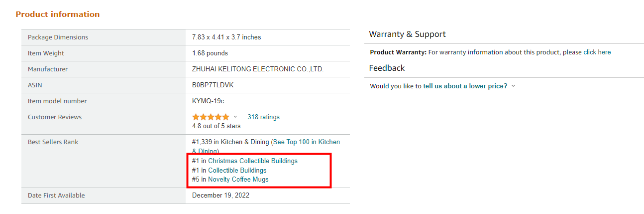Expand the star rating breakdown chevron

(235, 117)
